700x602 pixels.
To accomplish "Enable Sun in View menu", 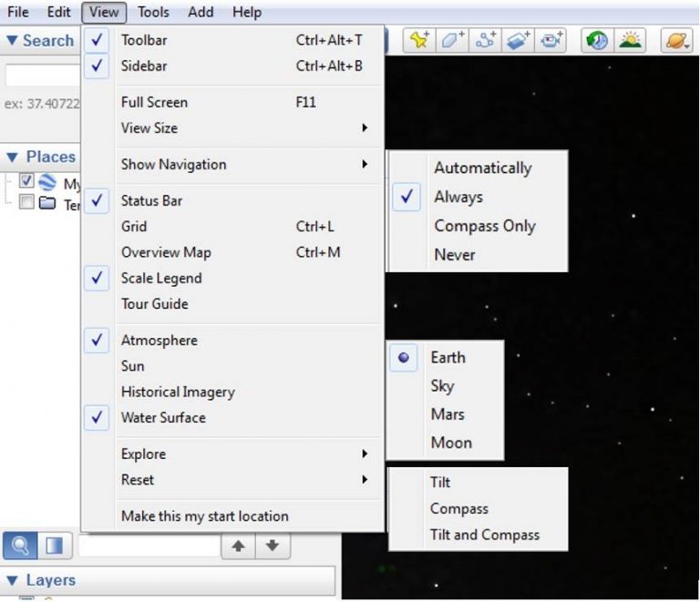I will tap(232, 366).
